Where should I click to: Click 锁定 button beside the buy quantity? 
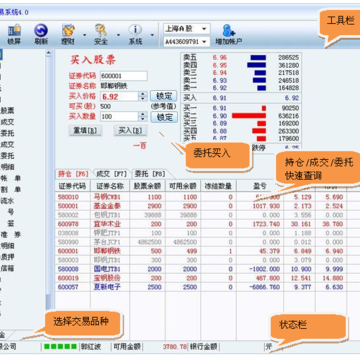164,117
